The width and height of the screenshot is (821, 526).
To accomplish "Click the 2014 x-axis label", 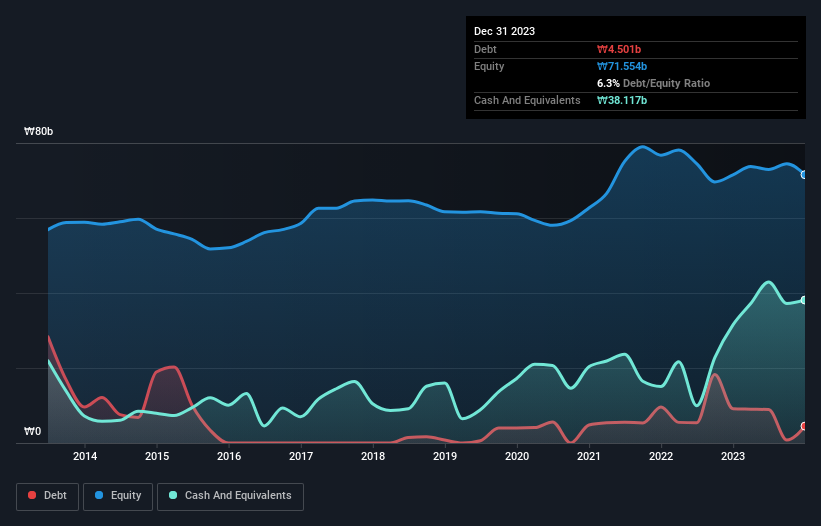I will (x=85, y=456).
